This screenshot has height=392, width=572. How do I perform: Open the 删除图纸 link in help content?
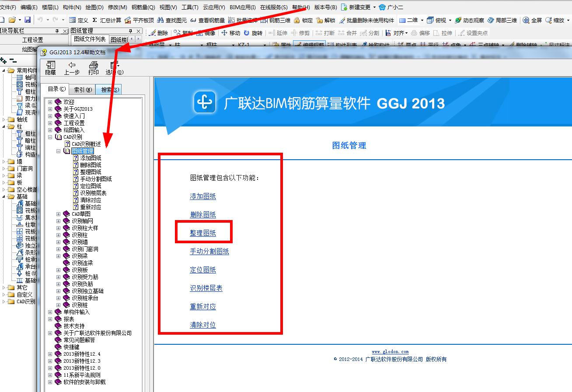203,215
